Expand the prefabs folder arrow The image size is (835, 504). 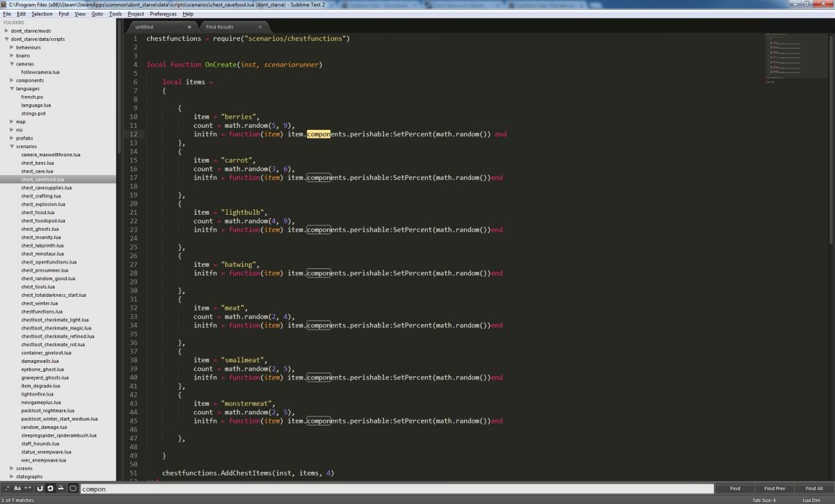click(12, 138)
